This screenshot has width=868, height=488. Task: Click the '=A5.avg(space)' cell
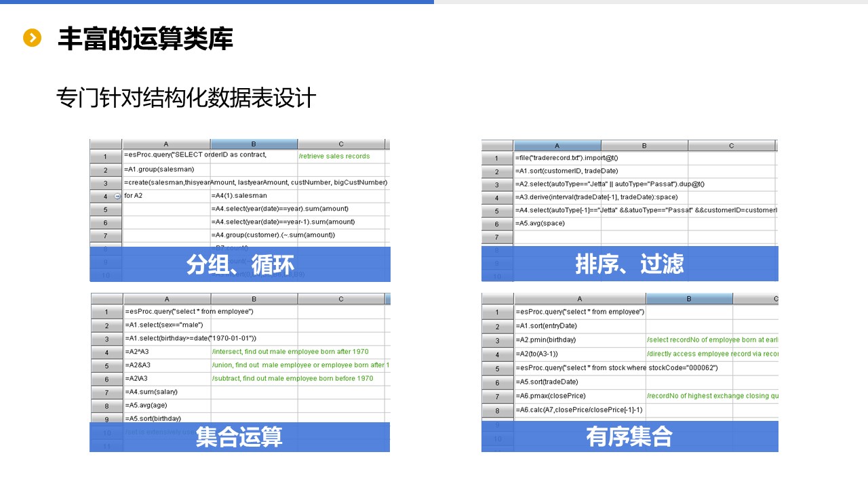557,224
